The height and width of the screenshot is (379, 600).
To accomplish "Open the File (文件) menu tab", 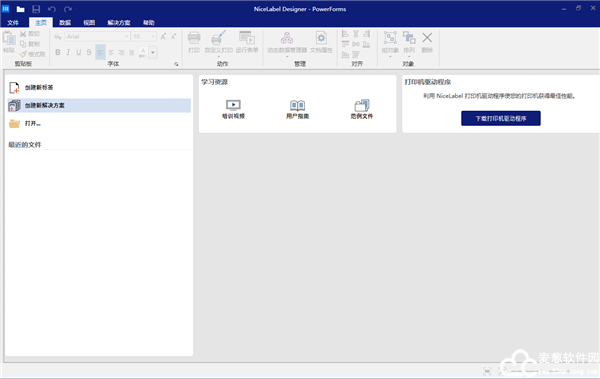I will 13,23.
